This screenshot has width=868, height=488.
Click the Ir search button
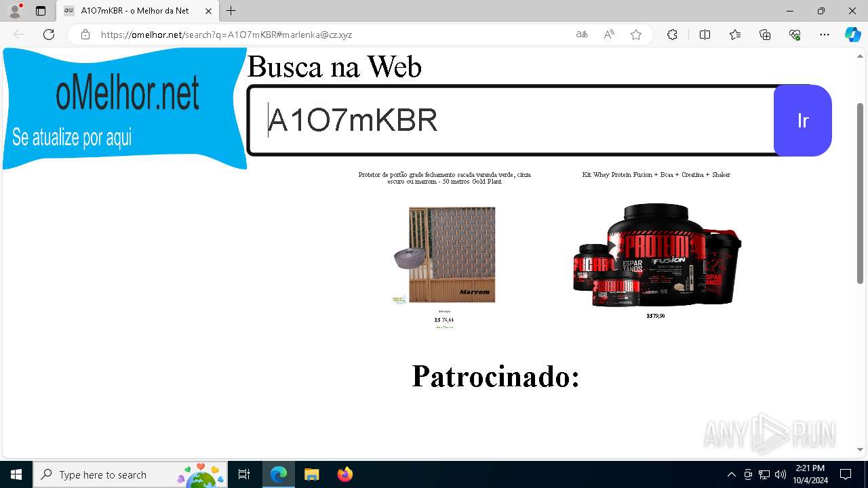[x=803, y=121]
